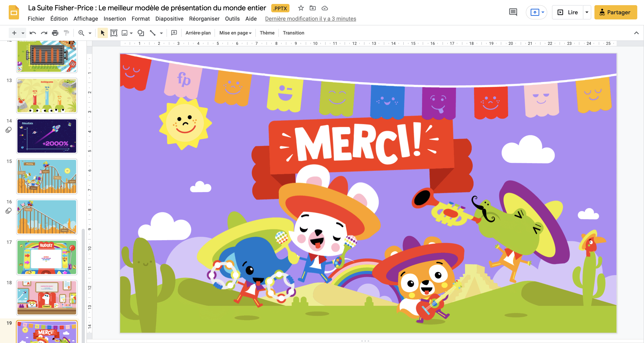Expand the present to meeting dropdown arrow

543,12
